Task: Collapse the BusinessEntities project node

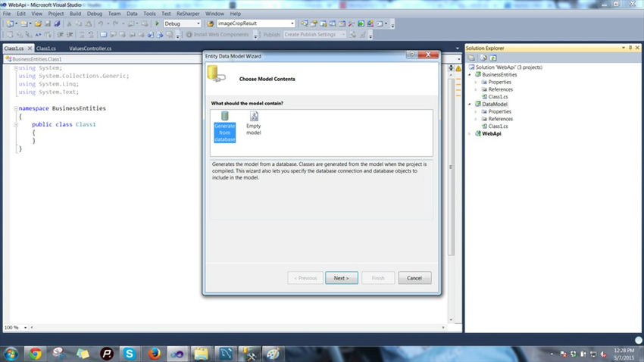Action: pos(470,75)
